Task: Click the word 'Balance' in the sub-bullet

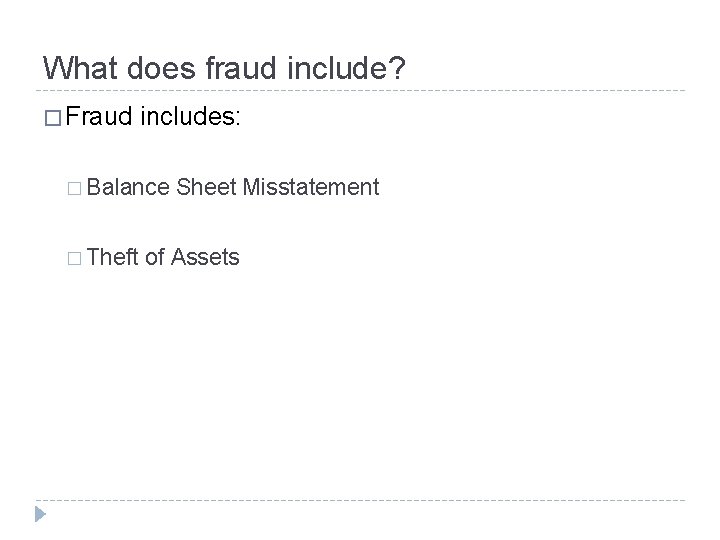Action: tap(129, 187)
